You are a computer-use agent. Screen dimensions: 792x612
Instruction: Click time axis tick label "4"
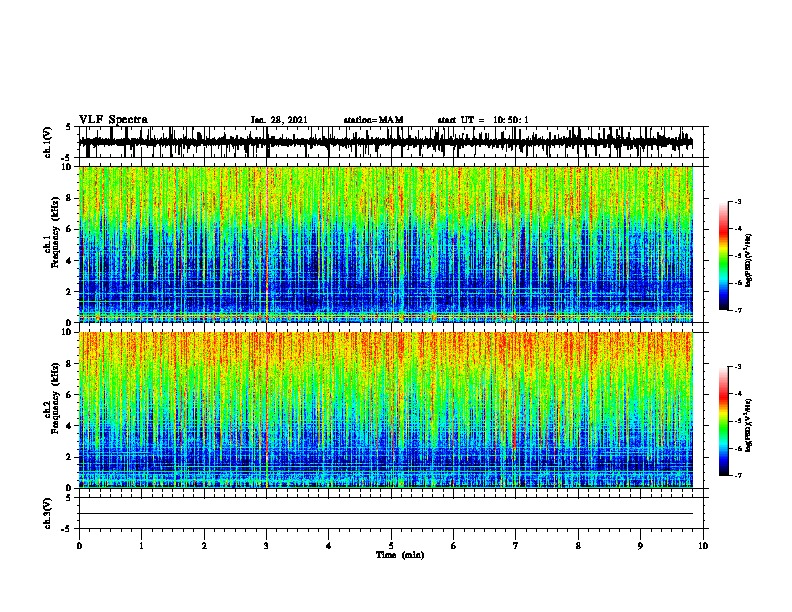[329, 546]
